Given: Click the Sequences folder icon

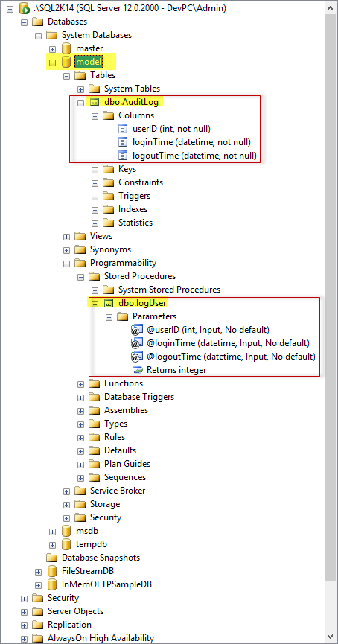Looking at the screenshot, I should tap(95, 478).
